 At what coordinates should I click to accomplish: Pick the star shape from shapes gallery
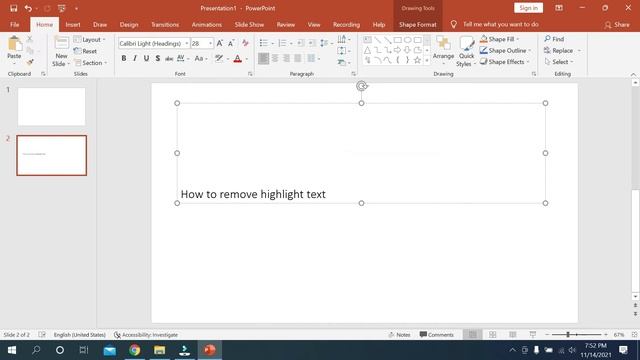pos(417,60)
